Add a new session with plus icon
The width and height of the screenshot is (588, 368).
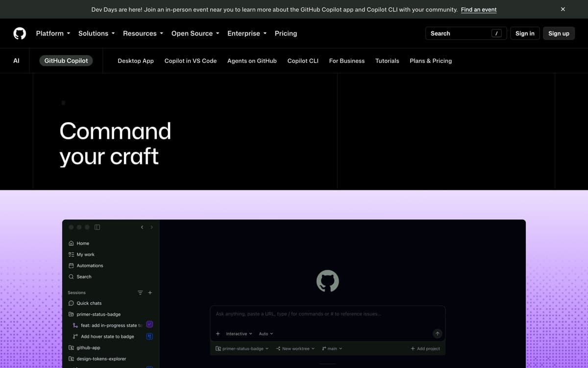click(150, 292)
